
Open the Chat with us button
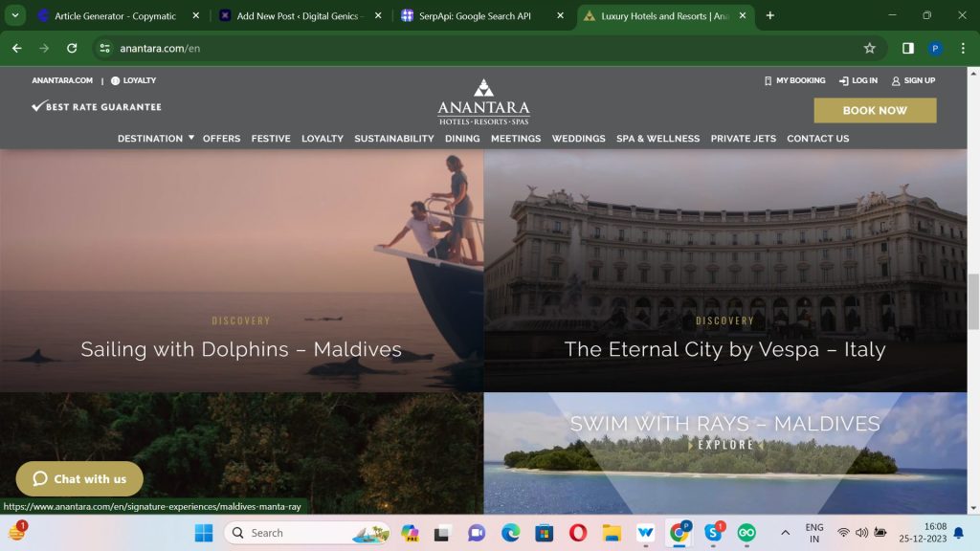tap(79, 479)
